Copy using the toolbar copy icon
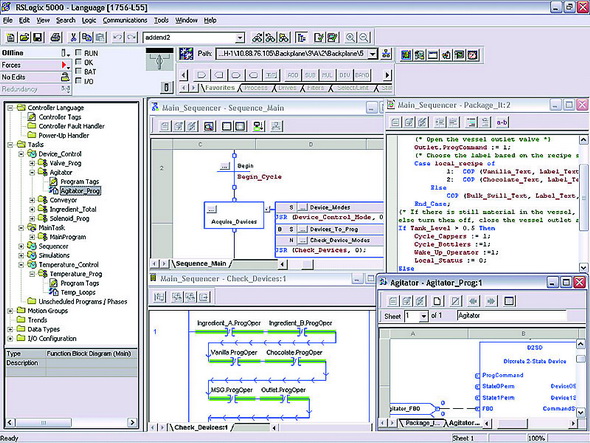This screenshot has width=590, height=443. coord(87,37)
